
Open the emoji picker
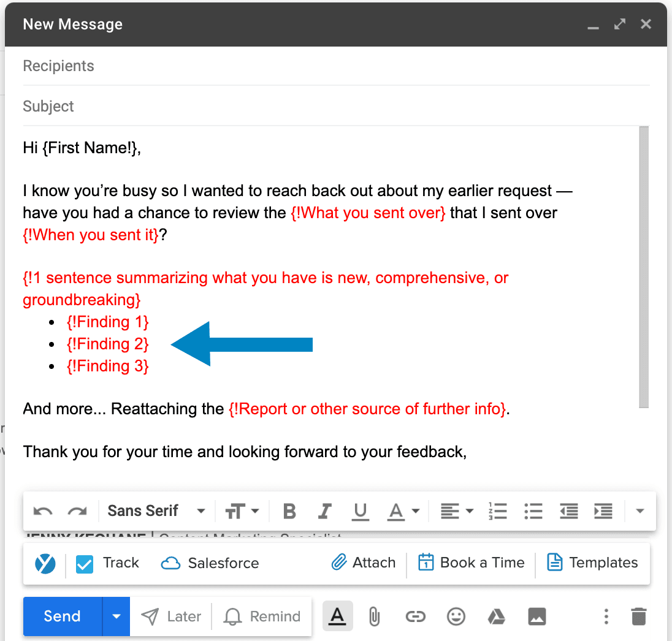(456, 616)
